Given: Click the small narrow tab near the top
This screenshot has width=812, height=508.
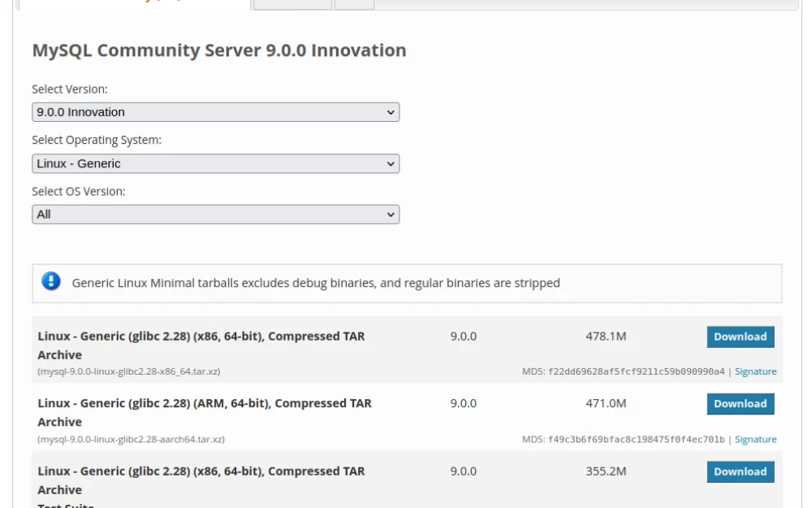Looking at the screenshot, I should click(353, 3).
